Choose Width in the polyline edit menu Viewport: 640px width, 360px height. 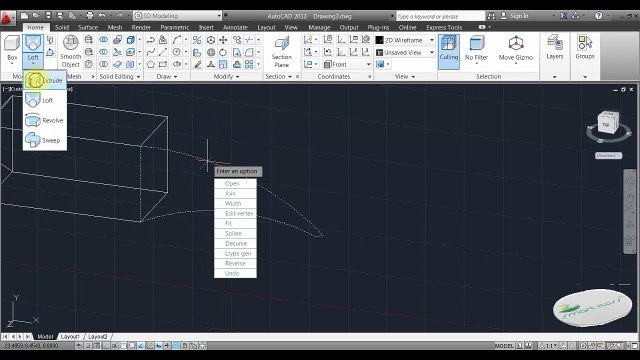235,204
